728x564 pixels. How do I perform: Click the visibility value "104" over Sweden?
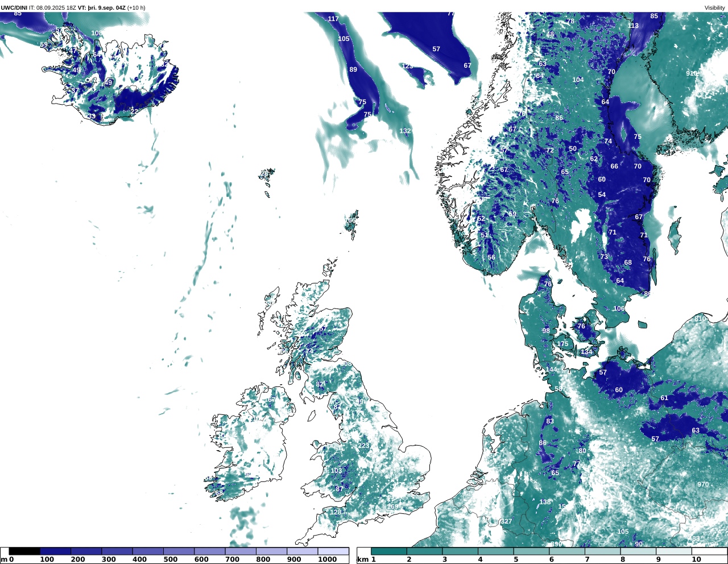coord(578,80)
